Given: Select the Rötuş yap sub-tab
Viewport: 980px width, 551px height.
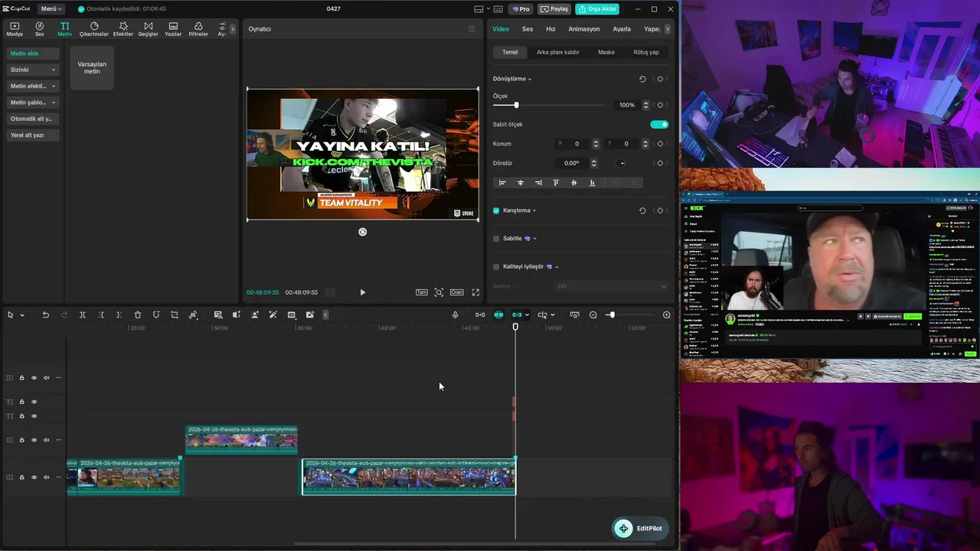Looking at the screenshot, I should [x=646, y=52].
